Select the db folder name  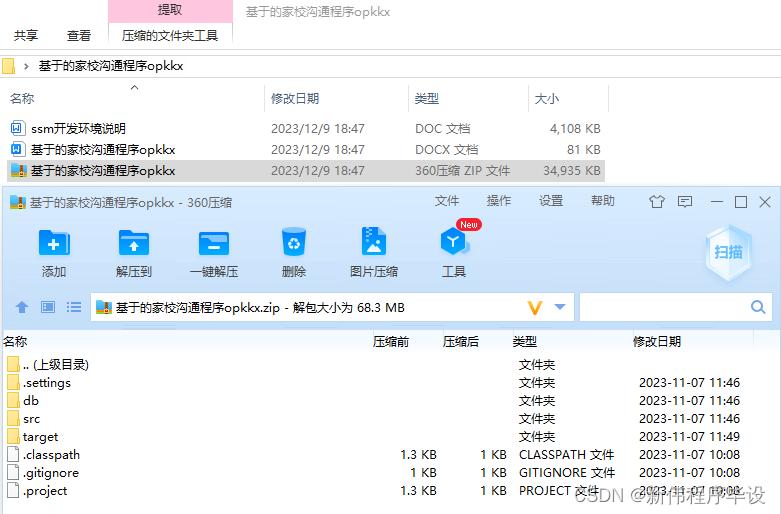(x=31, y=400)
